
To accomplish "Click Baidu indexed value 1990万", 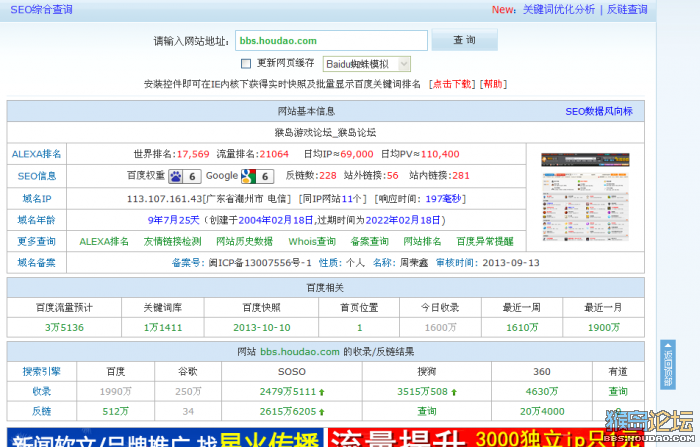I will (116, 392).
